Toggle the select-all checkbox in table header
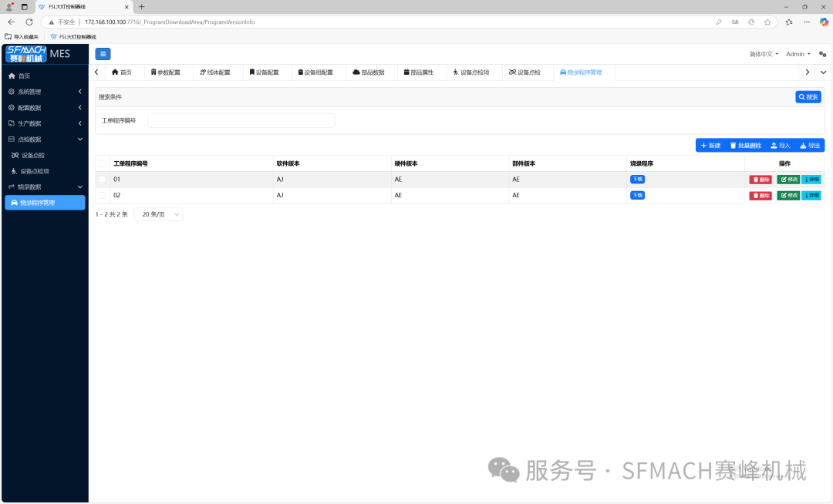Screen dimensions: 833x504 [102, 163]
